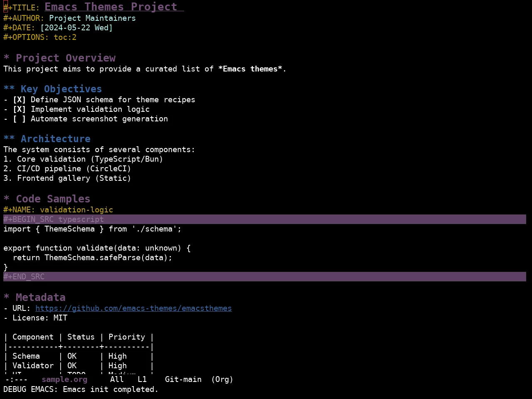This screenshot has height=399, width=532.
Task: Click the sentence 'The system consists of several components'
Action: pyautogui.click(x=99, y=150)
